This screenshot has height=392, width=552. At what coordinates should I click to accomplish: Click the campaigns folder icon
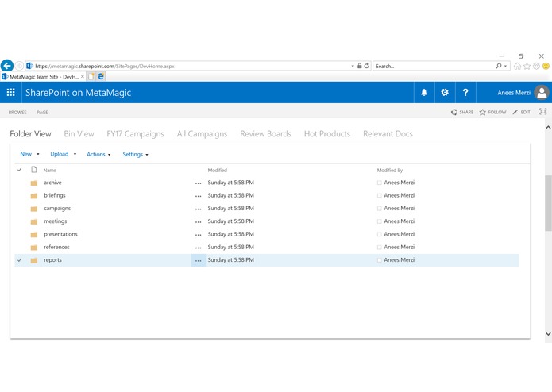click(34, 209)
